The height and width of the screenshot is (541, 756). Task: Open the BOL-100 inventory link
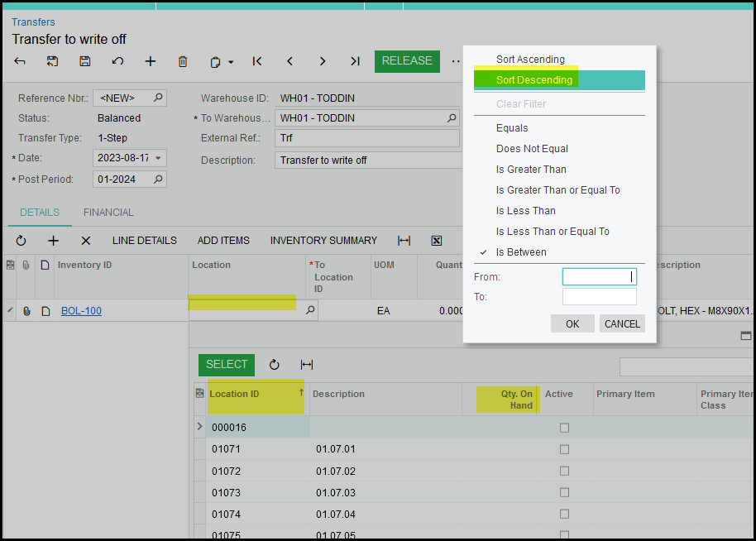[x=81, y=311]
